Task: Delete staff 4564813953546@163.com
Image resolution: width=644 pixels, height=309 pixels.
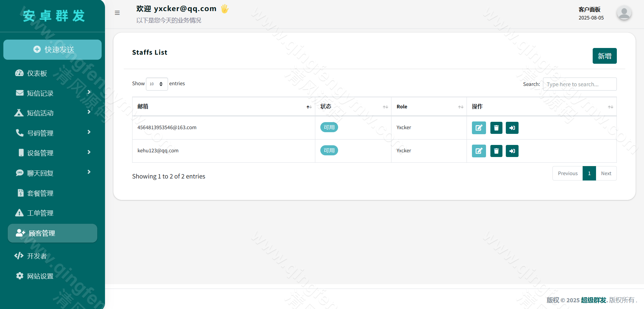Action: point(496,128)
